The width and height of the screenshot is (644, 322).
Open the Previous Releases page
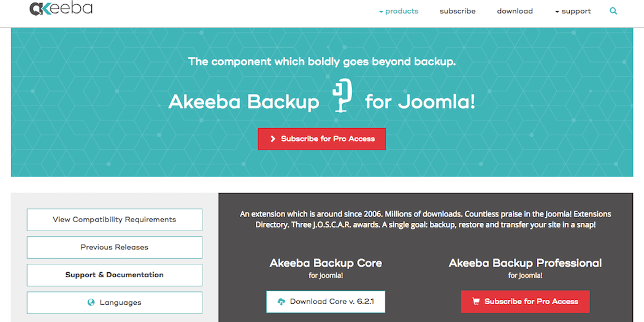[x=114, y=247]
